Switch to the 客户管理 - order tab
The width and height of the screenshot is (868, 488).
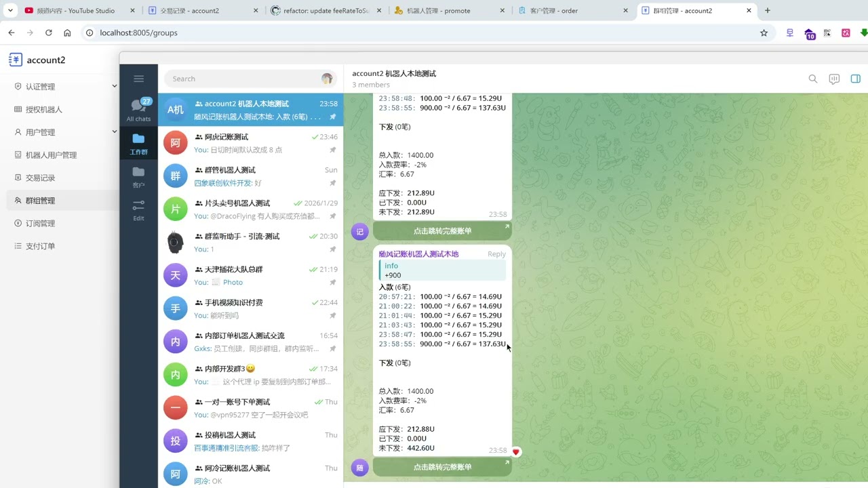572,10
